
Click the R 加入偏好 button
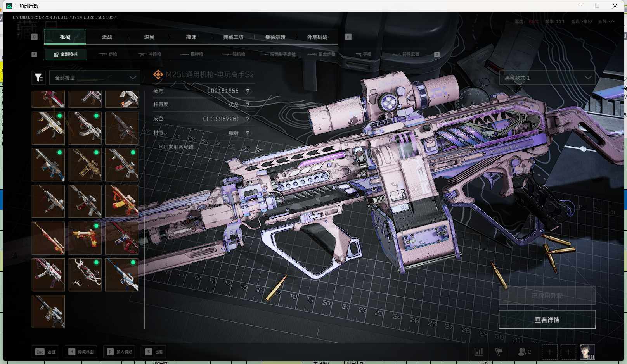pyautogui.click(x=120, y=352)
